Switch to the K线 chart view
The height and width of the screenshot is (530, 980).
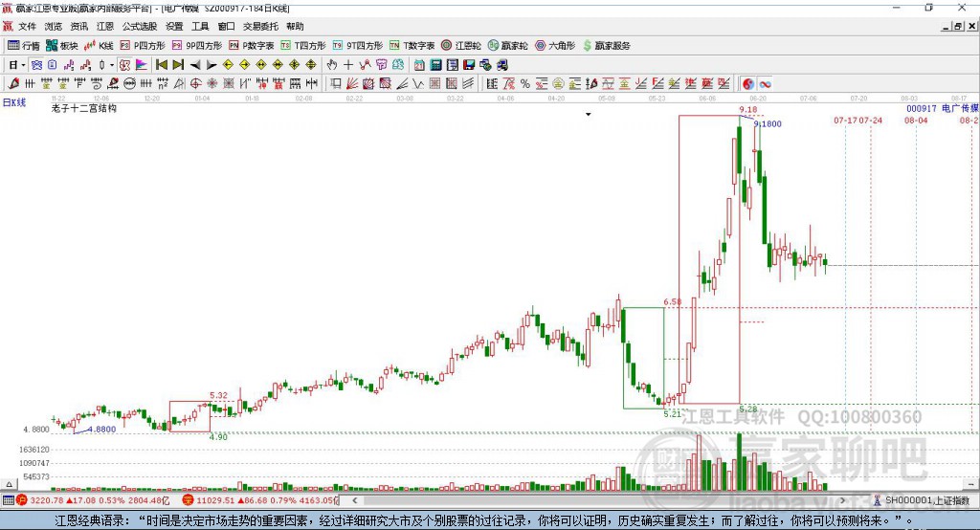coord(99,46)
